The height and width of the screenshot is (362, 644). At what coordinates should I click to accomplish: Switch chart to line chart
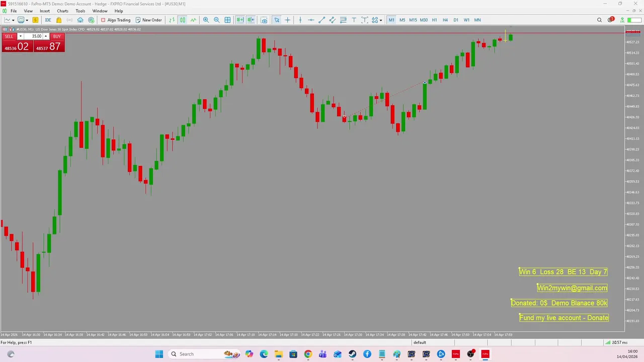[193, 20]
